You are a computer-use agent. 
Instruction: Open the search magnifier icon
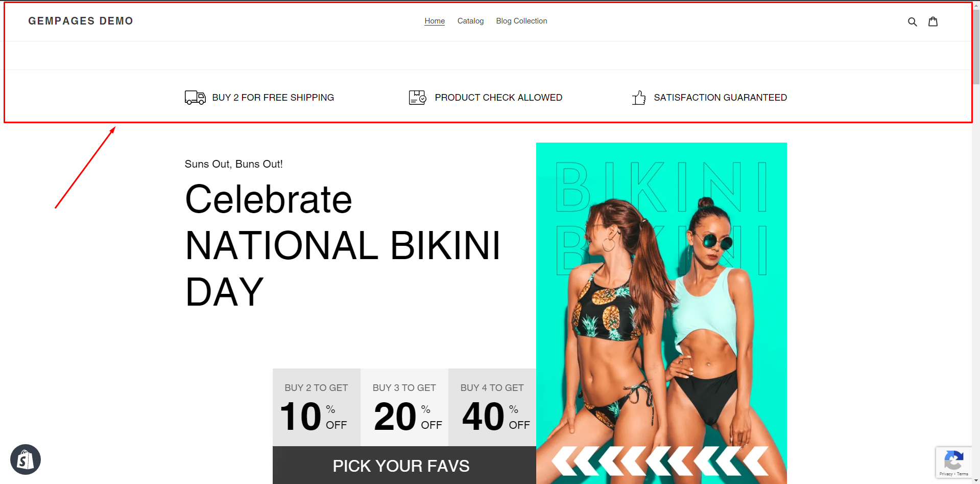pyautogui.click(x=912, y=21)
